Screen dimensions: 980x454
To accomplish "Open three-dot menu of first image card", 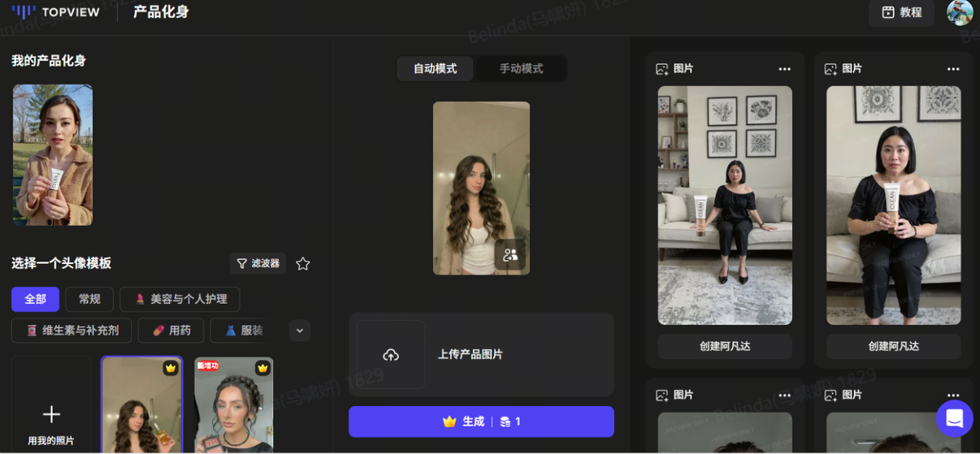I will 784,69.
